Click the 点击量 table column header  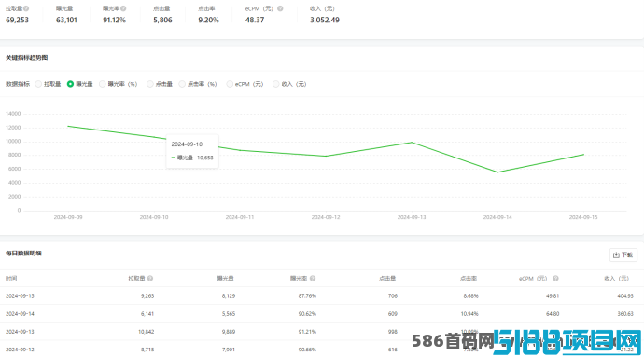tap(387, 278)
